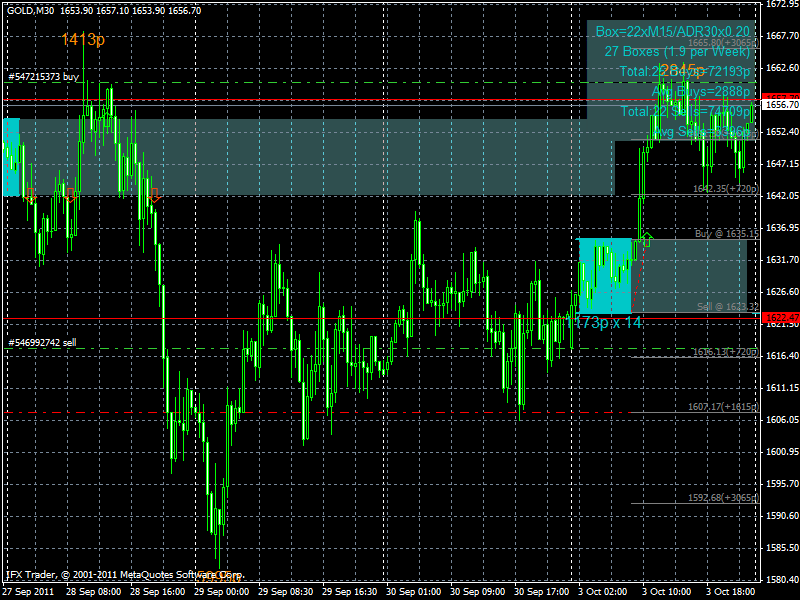Image resolution: width=800 pixels, height=600 pixels.
Task: Click the orange 1413p text label
Action: 82,40
